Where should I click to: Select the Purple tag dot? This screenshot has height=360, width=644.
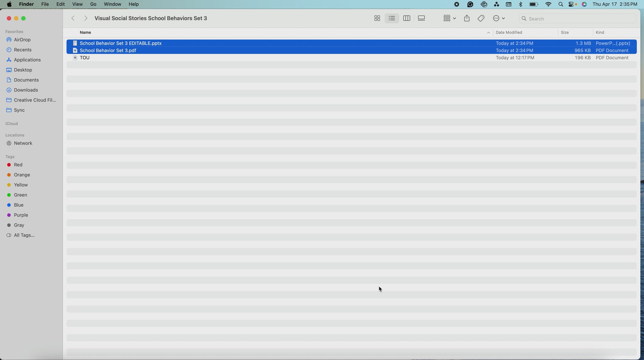9,215
